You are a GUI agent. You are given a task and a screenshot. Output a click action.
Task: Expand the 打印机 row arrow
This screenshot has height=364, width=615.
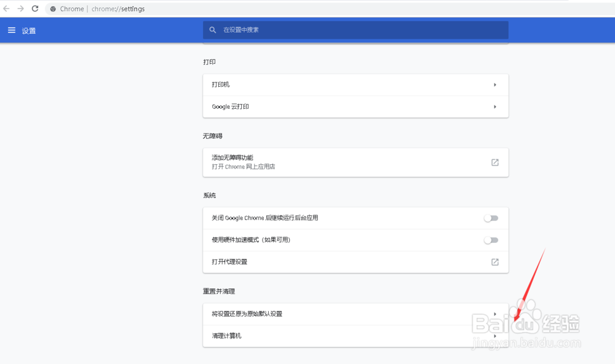pyautogui.click(x=495, y=85)
